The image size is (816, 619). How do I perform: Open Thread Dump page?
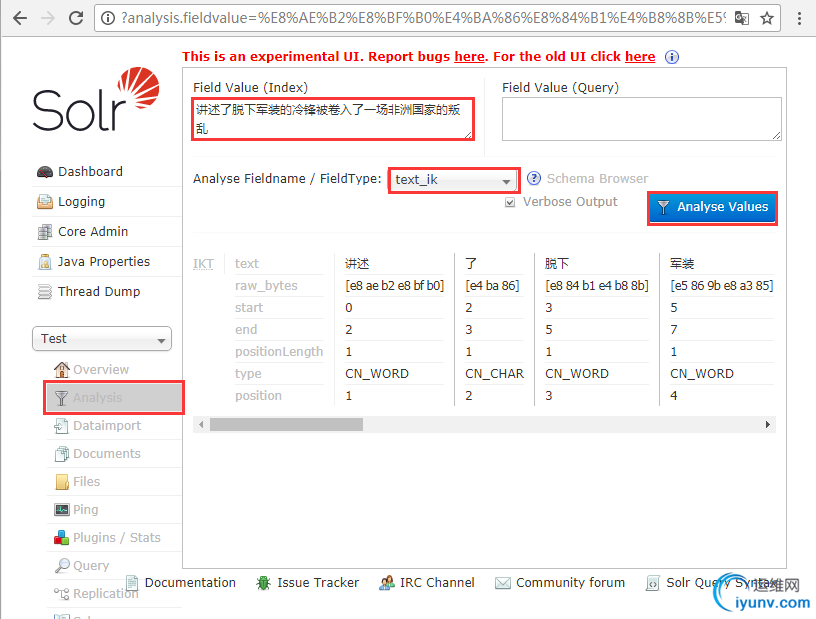99,292
